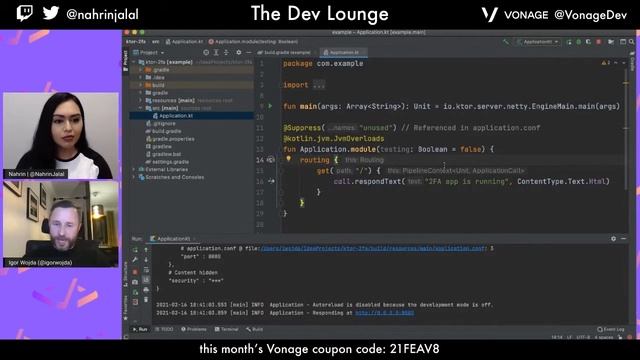Expand the .idea folder
This screenshot has width=640, height=360.
click(141, 78)
